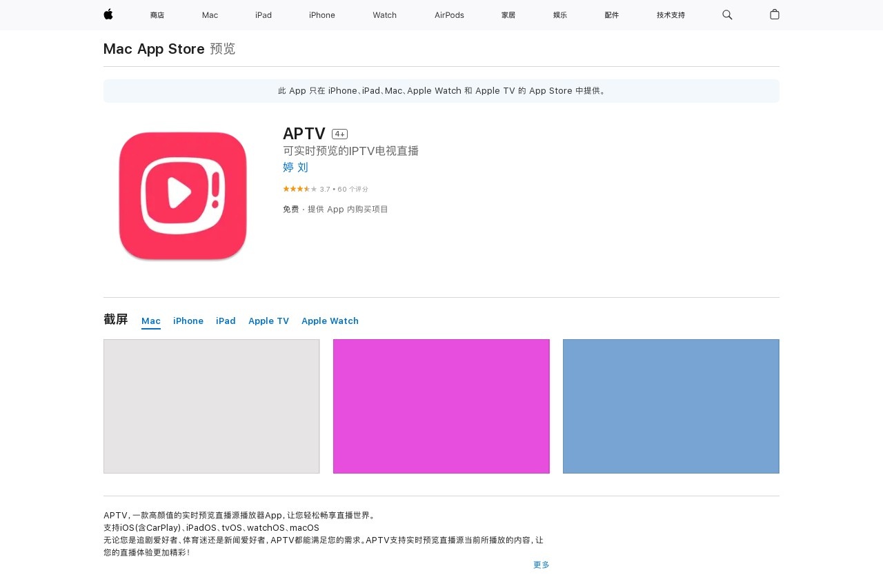883x588 pixels.
Task: Click the Mac App Store heading link
Action: pyautogui.click(x=154, y=49)
